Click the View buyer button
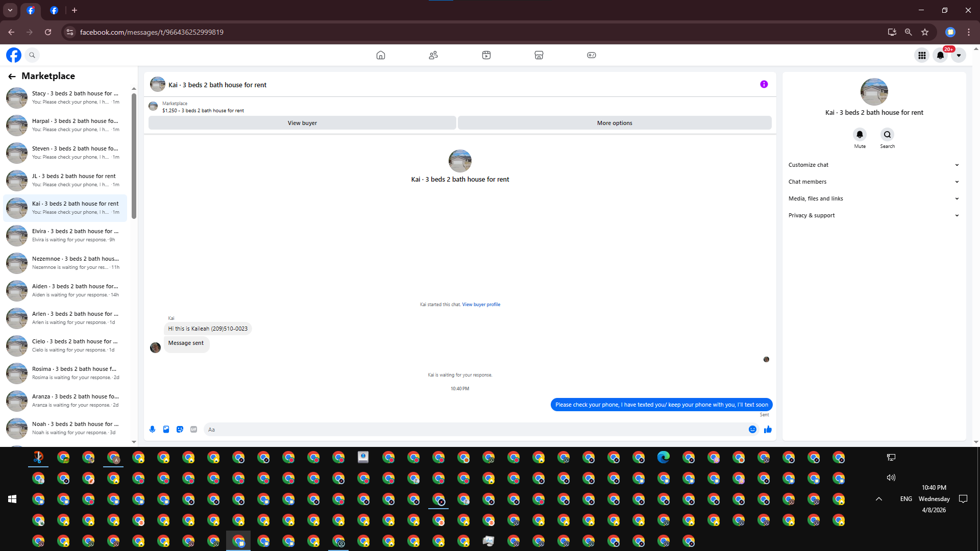This screenshot has height=551, width=980. point(302,123)
